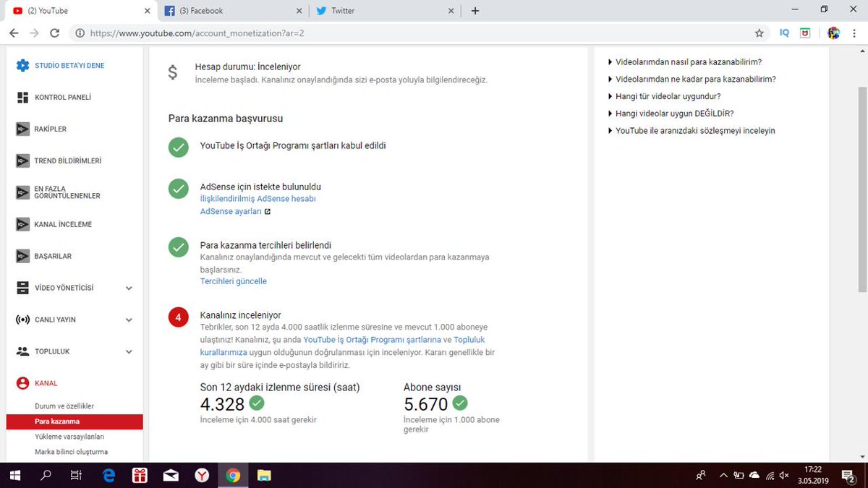Expand 'Videolarımdan nasıl para kazanabilirim?'
868x488 pixels.
[x=688, y=62]
